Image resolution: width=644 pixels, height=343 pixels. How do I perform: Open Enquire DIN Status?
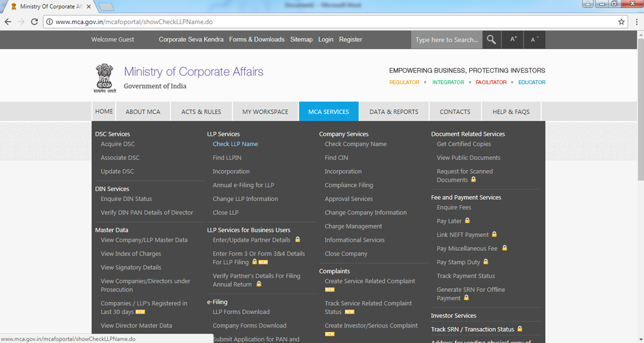pos(126,199)
